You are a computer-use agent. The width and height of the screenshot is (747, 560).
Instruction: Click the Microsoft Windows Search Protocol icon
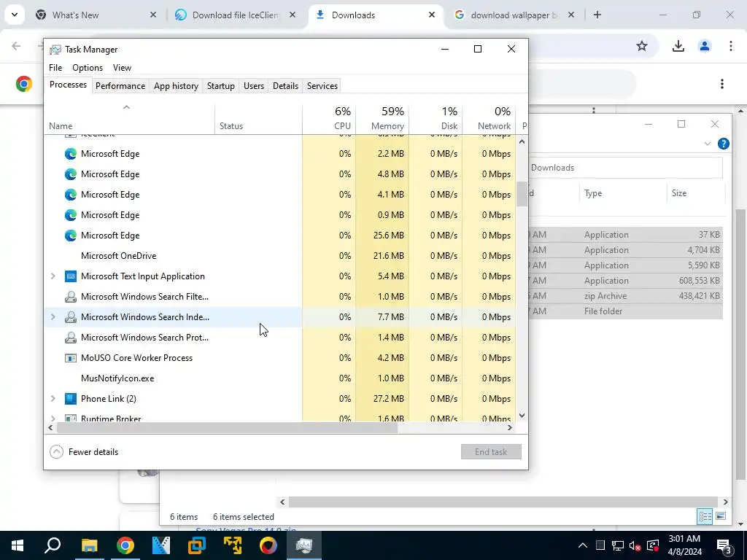coord(71,337)
